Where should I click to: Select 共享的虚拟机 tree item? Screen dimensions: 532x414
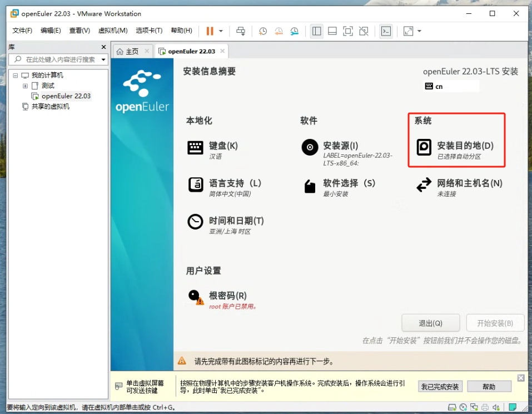click(x=50, y=107)
